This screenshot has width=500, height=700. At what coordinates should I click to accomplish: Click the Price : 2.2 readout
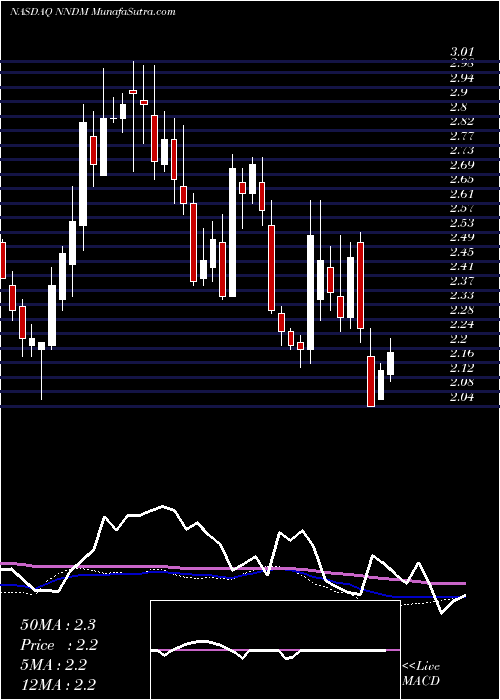pos(59,645)
